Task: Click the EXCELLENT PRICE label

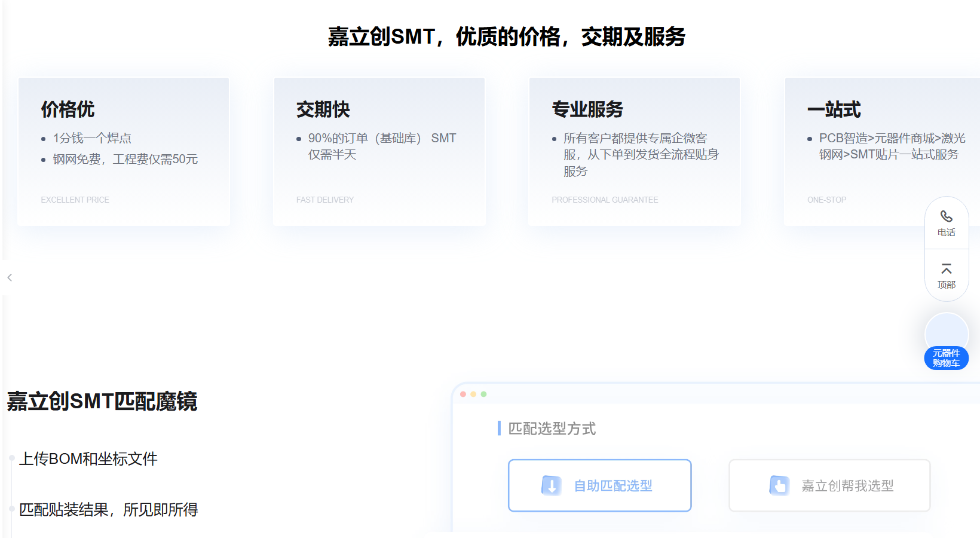Action: [x=75, y=200]
